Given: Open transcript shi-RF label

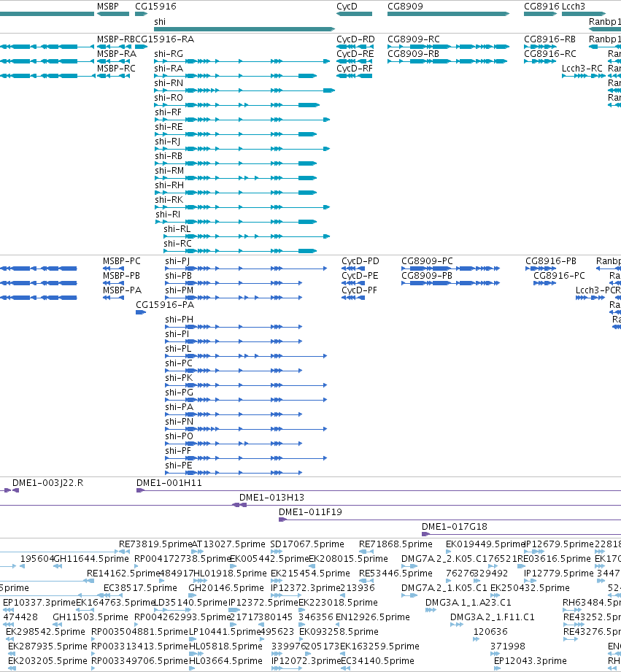Looking at the screenshot, I should click(x=168, y=112).
